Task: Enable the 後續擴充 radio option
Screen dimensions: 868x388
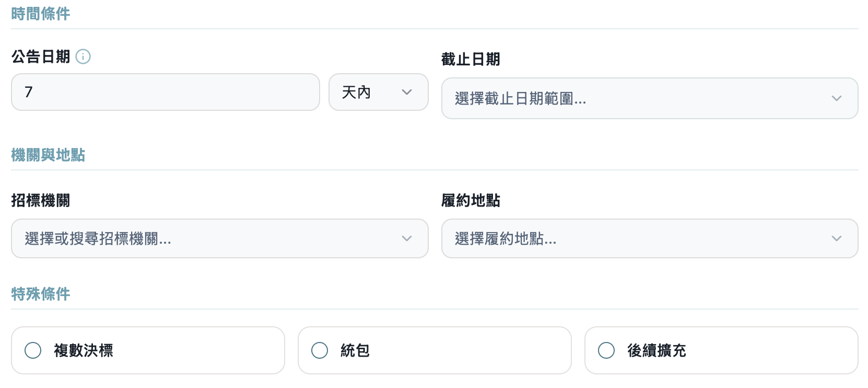Action: point(606,350)
